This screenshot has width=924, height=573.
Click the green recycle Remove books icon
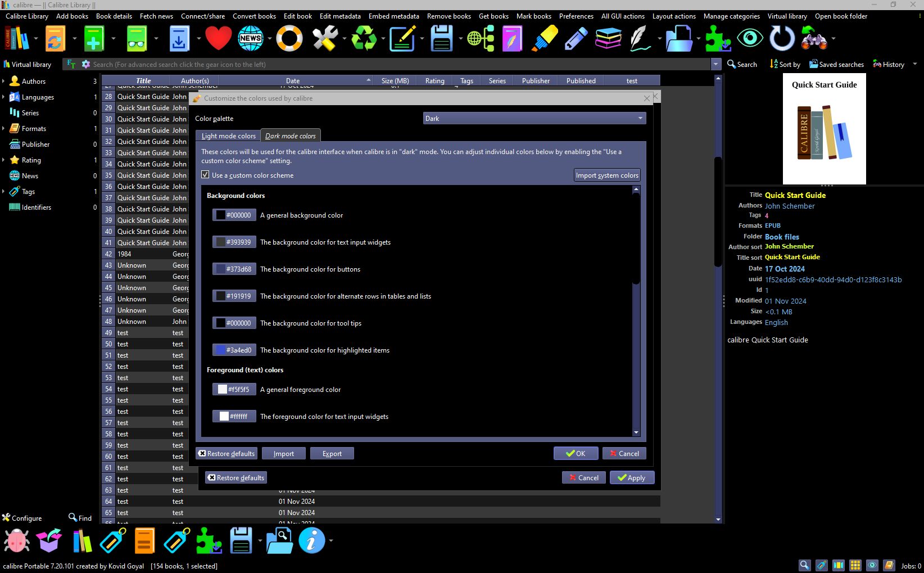tap(364, 38)
